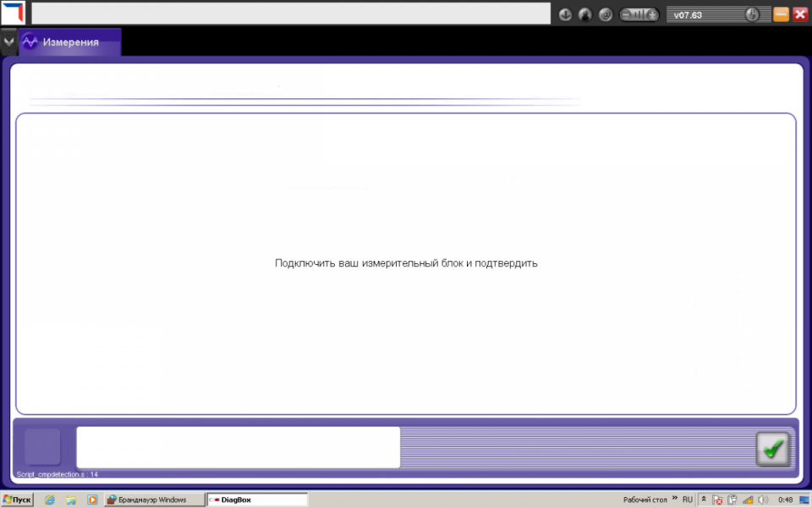Screen dimensions: 812x508
Task: Open Windows Media Player from taskbar
Action: pyautogui.click(x=92, y=500)
